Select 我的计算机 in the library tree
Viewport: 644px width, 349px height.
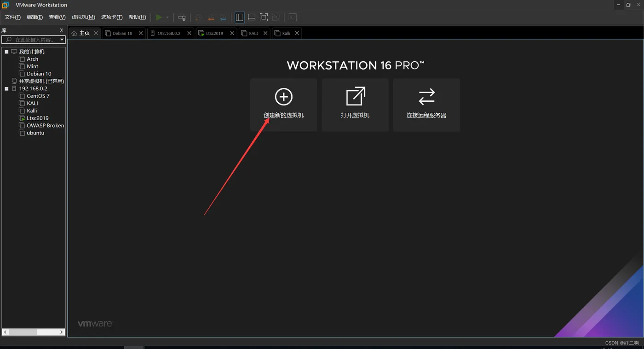[x=32, y=52]
